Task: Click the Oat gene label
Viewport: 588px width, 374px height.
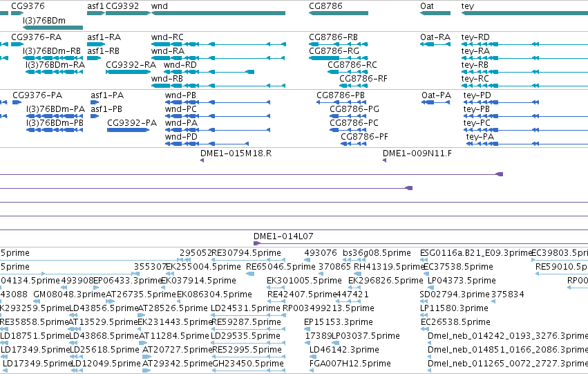Action: click(427, 6)
